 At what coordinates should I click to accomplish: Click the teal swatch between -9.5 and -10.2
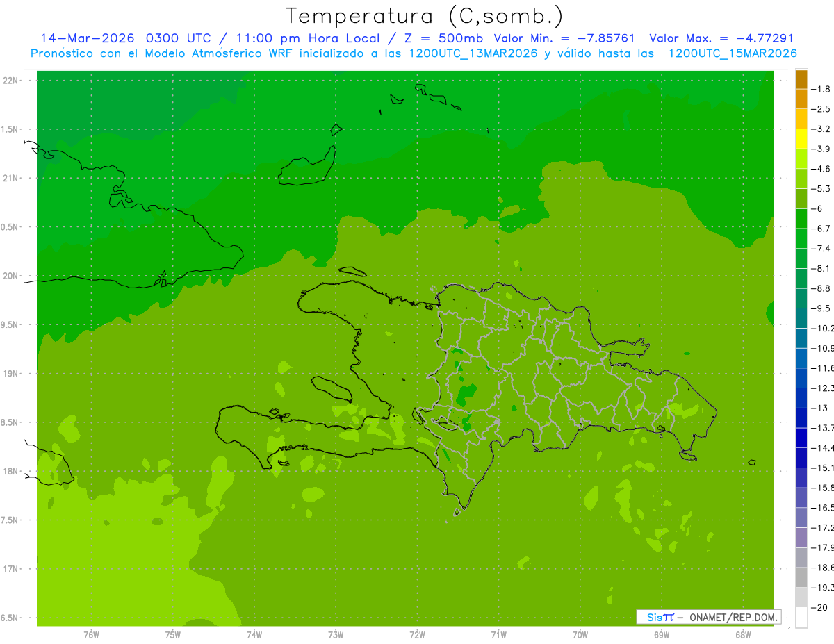[801, 317]
